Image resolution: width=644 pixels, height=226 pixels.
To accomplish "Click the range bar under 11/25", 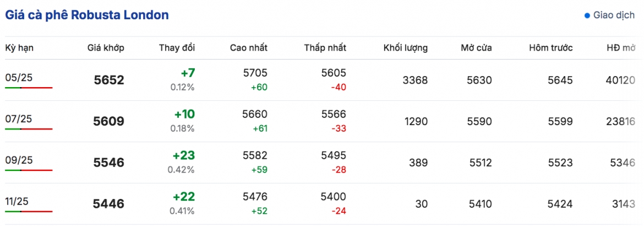I will coord(29,212).
